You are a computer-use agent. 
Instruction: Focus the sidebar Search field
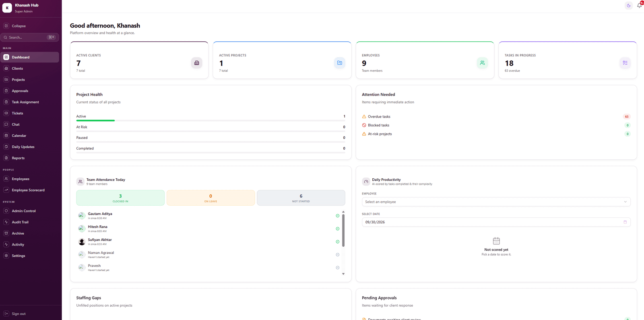point(30,37)
